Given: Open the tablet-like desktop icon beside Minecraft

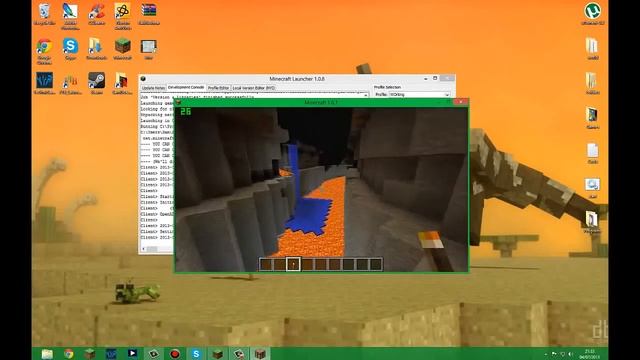Looking at the screenshot, I should [149, 49].
